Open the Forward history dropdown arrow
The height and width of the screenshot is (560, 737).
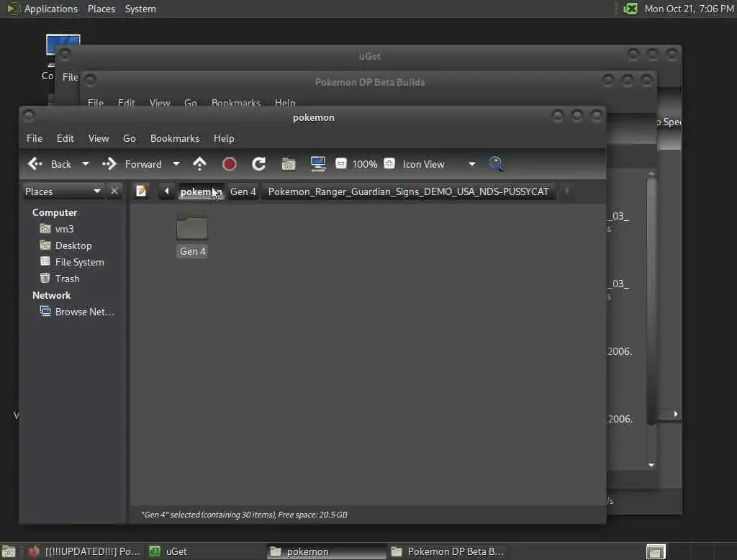tap(176, 164)
